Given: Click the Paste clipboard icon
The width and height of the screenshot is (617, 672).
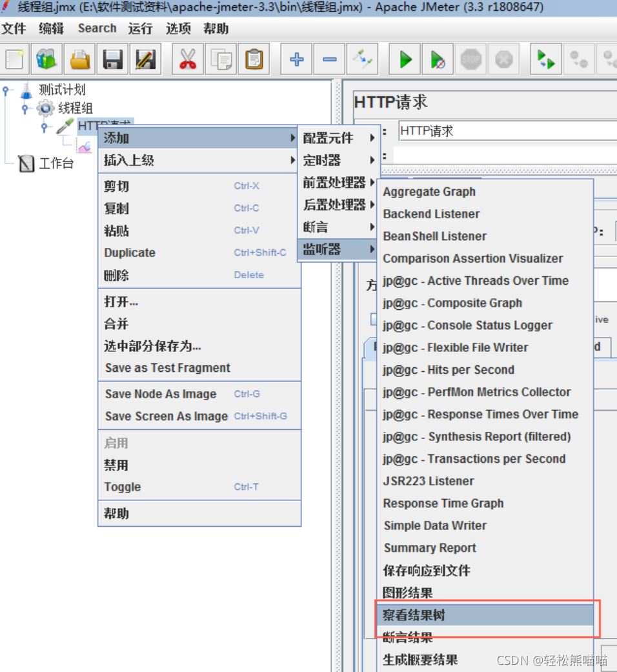Looking at the screenshot, I should pyautogui.click(x=254, y=59).
